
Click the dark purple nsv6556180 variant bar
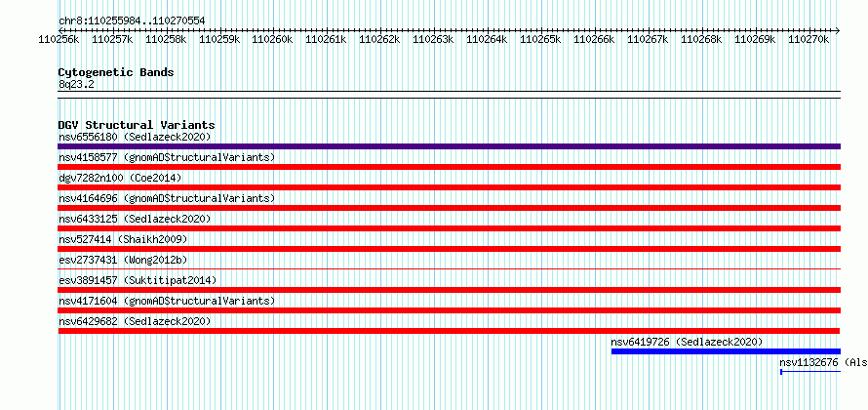tap(449, 146)
